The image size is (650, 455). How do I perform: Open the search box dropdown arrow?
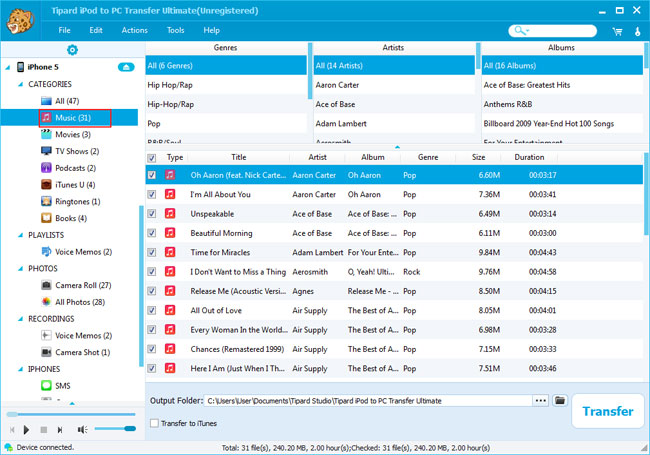(527, 31)
